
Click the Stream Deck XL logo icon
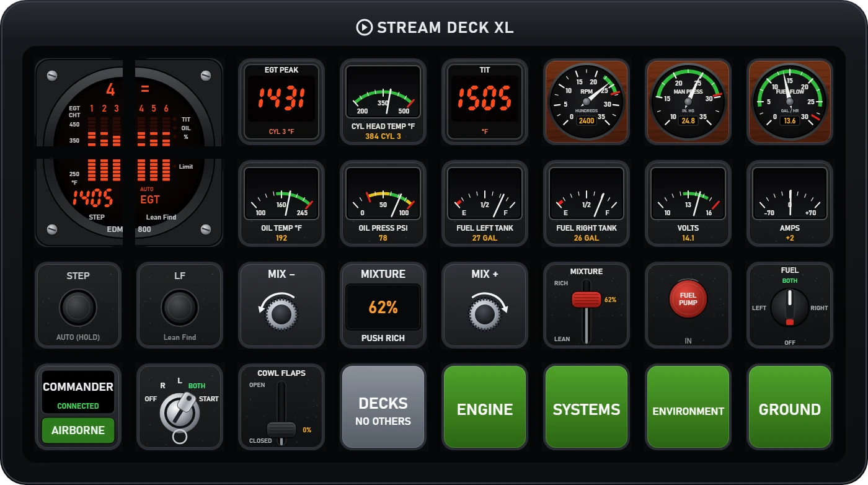pos(364,27)
